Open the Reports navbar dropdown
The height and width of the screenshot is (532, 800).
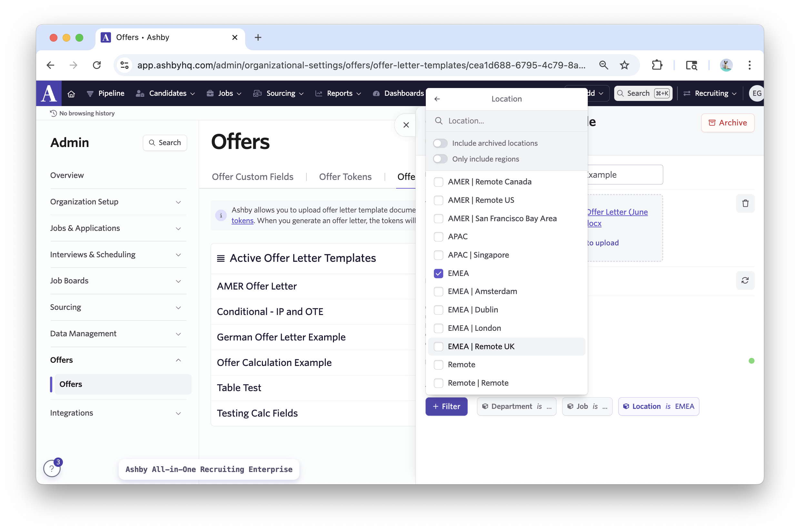tap(338, 93)
